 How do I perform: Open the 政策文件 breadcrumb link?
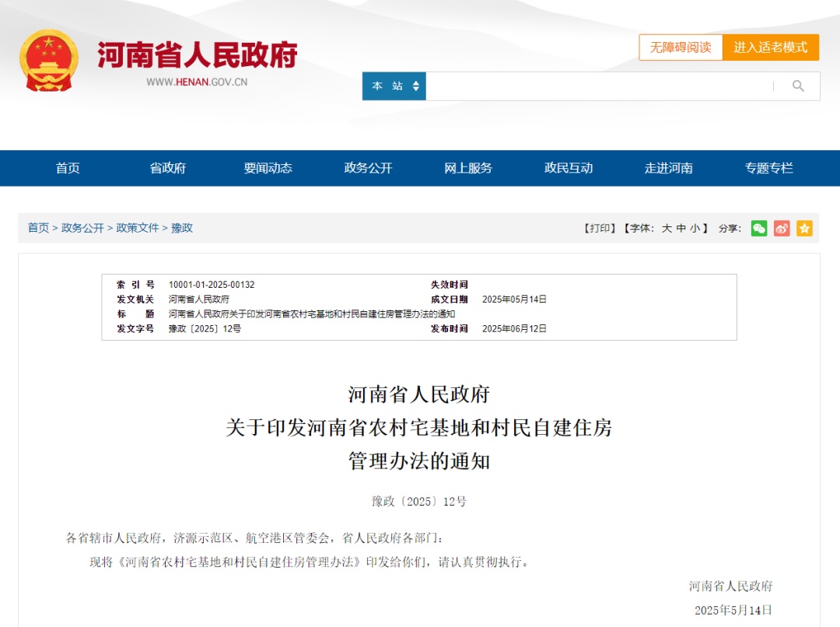click(x=137, y=228)
